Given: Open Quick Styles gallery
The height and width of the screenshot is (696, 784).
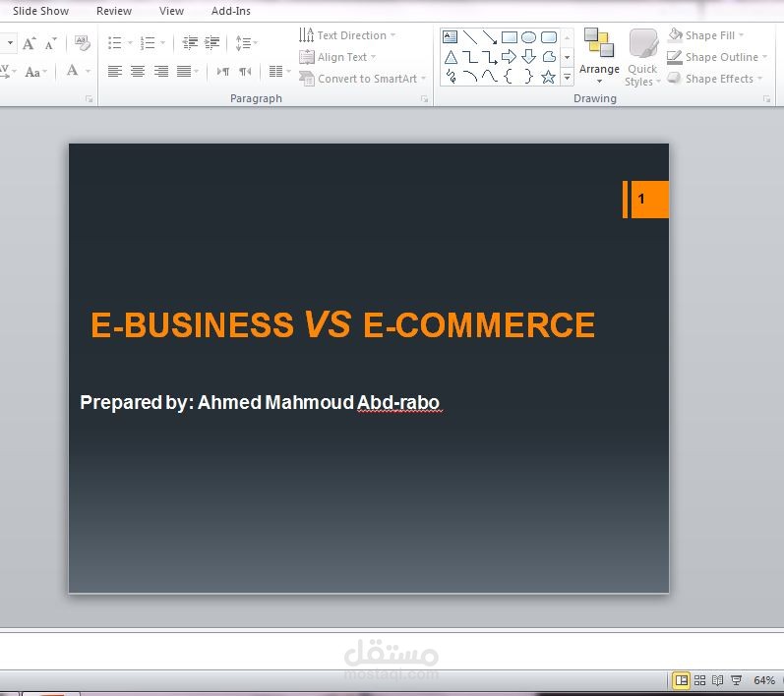Looking at the screenshot, I should [642, 57].
